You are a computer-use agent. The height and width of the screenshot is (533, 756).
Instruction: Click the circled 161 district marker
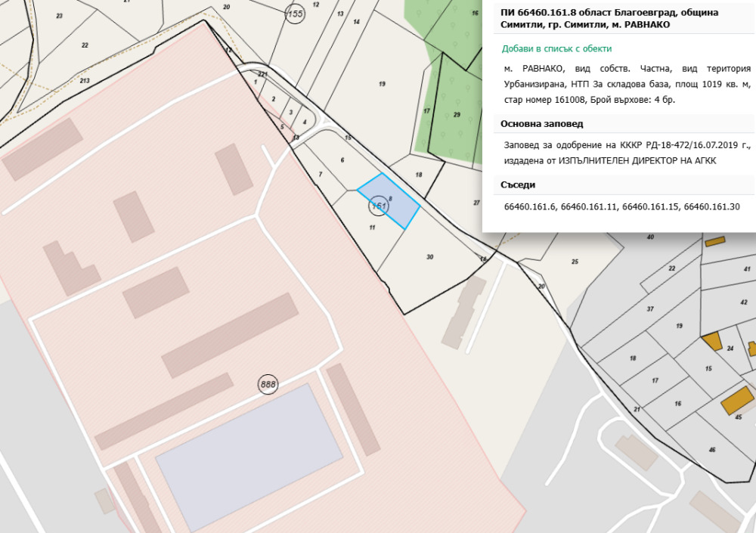click(378, 206)
